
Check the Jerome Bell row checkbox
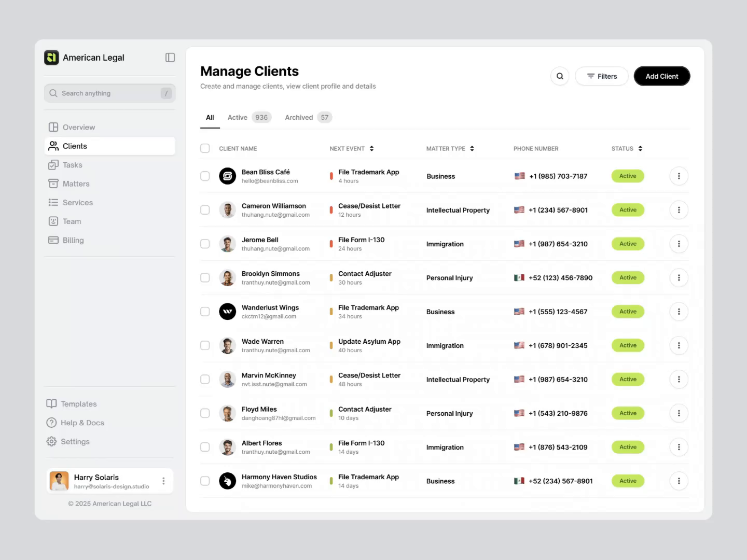[x=205, y=244]
